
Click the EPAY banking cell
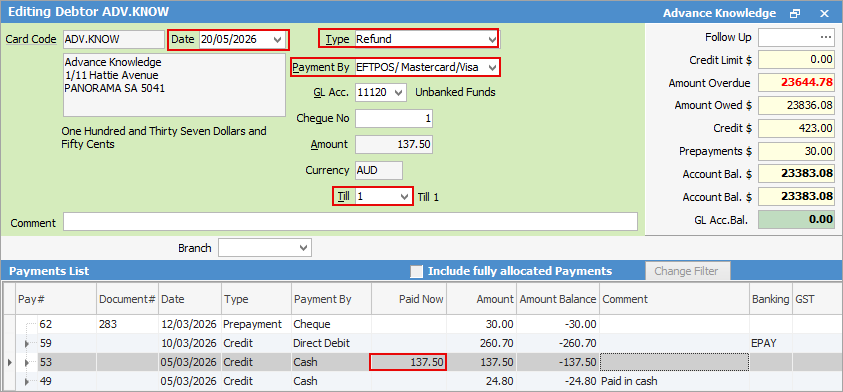[770, 344]
